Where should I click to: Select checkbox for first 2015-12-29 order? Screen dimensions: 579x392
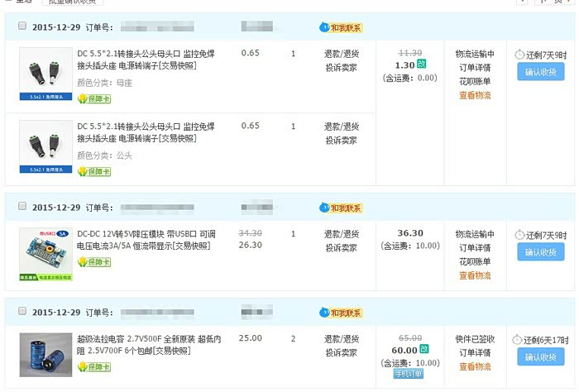point(22,26)
